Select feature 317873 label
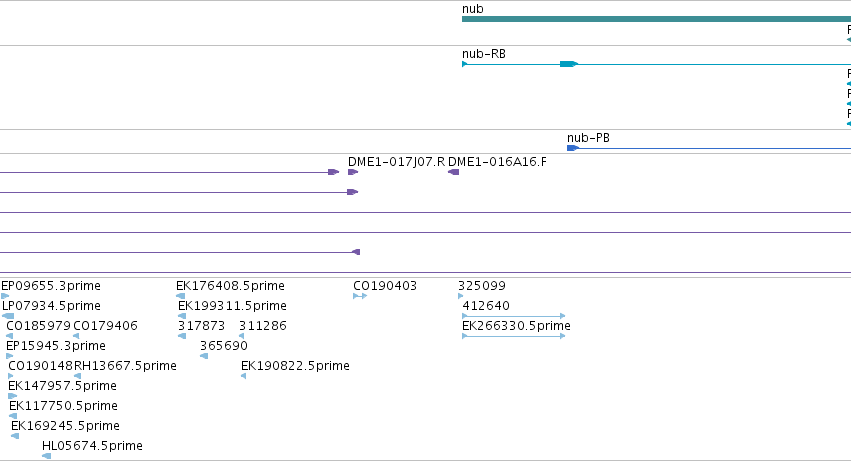This screenshot has width=851, height=461. pos(201,326)
